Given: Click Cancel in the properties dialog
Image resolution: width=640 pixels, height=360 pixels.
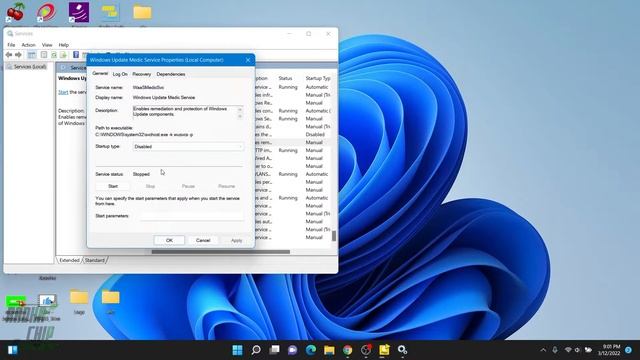Looking at the screenshot, I should click(203, 240).
